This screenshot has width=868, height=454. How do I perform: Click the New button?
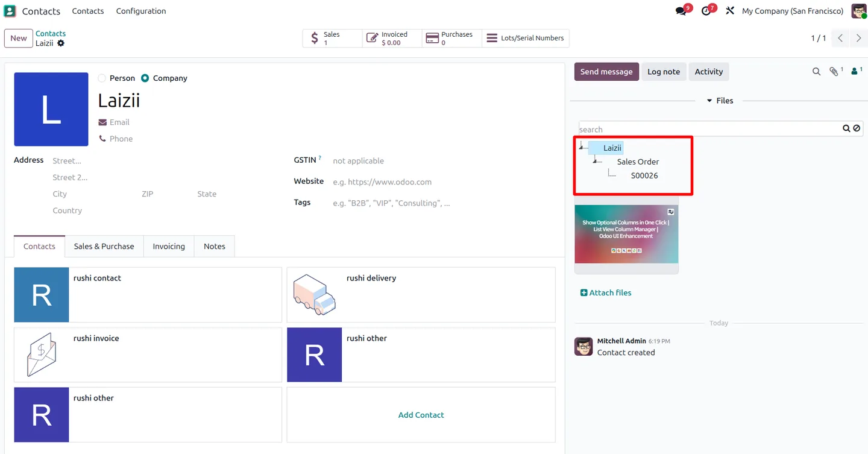point(19,38)
